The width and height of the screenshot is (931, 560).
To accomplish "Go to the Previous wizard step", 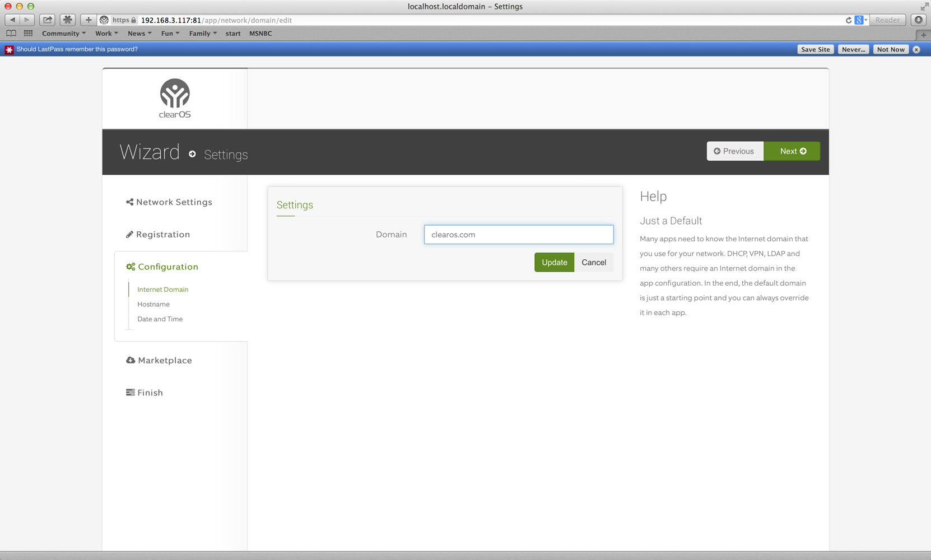I will pyautogui.click(x=734, y=151).
